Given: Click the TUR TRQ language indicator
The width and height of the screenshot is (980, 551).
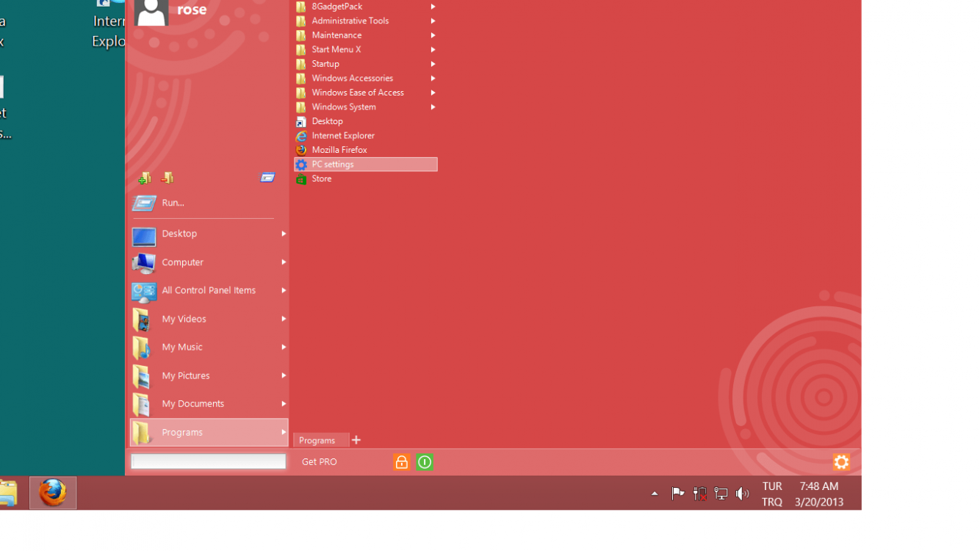Looking at the screenshot, I should click(x=772, y=494).
